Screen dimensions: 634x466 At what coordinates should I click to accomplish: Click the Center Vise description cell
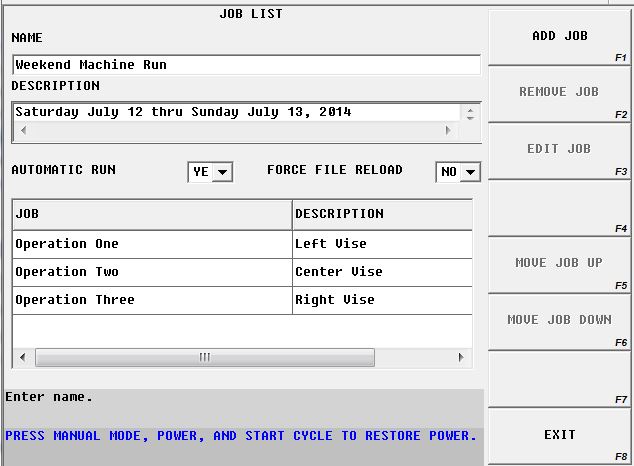click(x=382, y=272)
